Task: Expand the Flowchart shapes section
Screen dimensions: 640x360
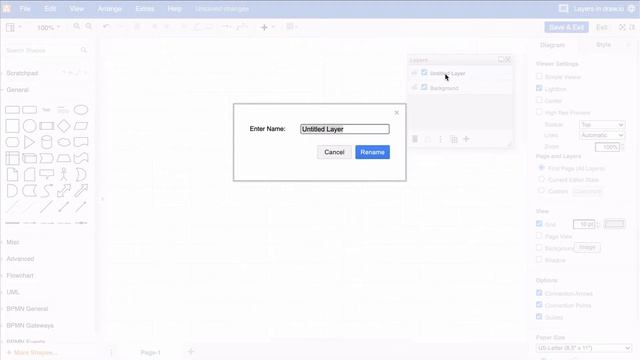Action: tap(20, 276)
